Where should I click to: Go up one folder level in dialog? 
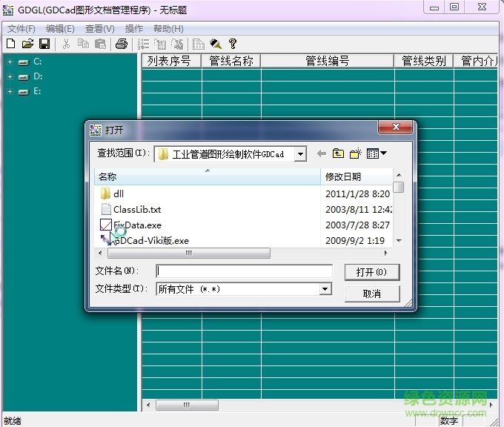(x=338, y=153)
